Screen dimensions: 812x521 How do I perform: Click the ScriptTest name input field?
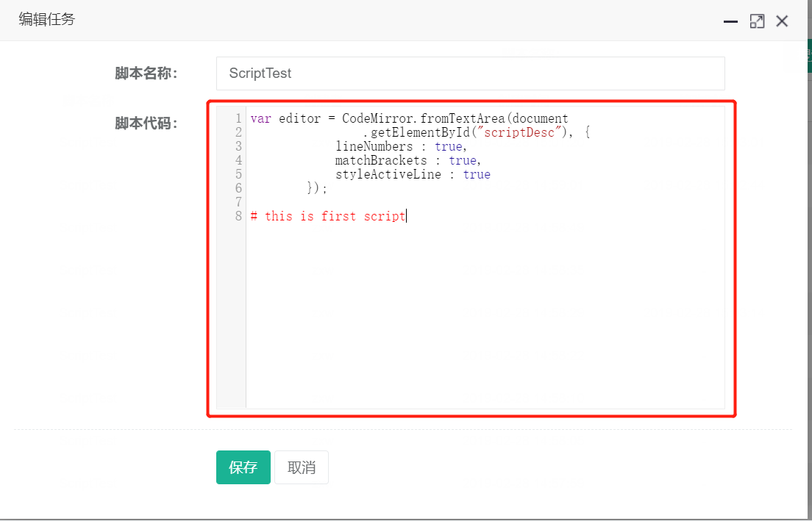click(x=471, y=73)
